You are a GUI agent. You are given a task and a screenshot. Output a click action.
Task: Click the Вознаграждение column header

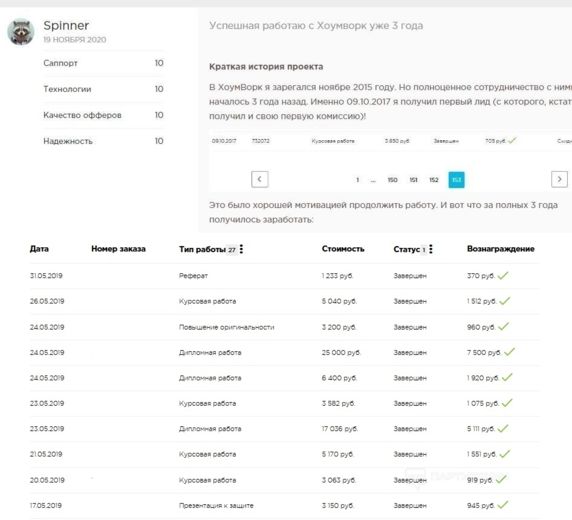pos(500,249)
